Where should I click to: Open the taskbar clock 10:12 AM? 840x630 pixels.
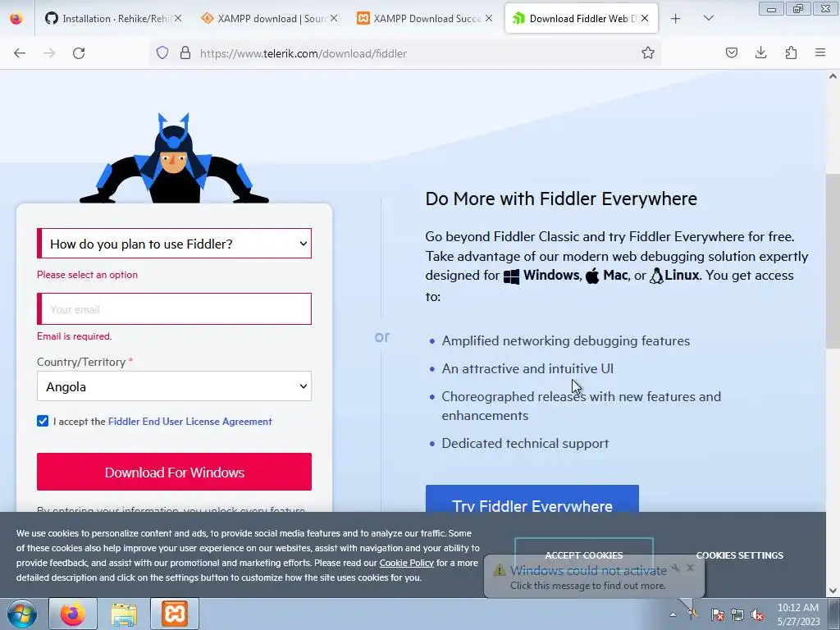798,614
